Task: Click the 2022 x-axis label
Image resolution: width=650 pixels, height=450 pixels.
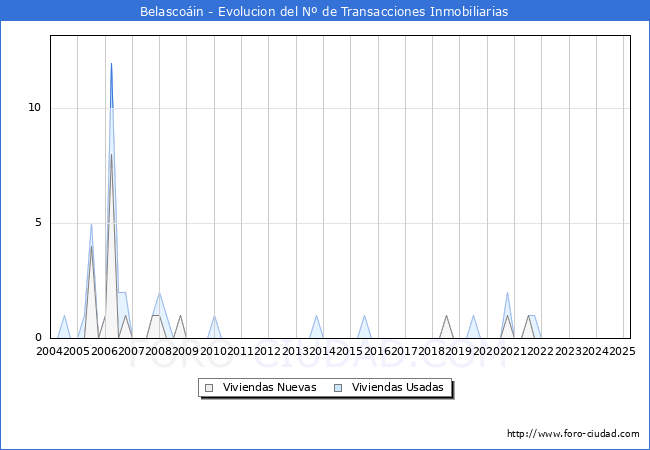Action: tap(541, 351)
